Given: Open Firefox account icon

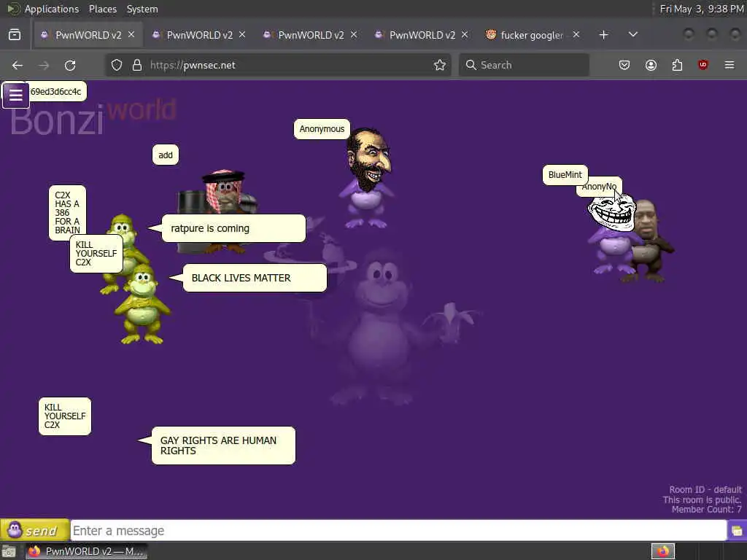Looking at the screenshot, I should pyautogui.click(x=651, y=65).
